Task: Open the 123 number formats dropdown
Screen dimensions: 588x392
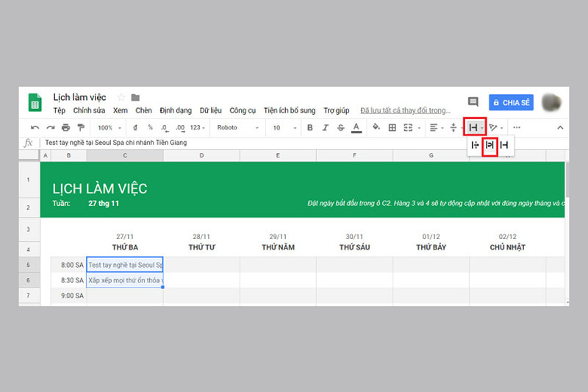Action: point(197,127)
